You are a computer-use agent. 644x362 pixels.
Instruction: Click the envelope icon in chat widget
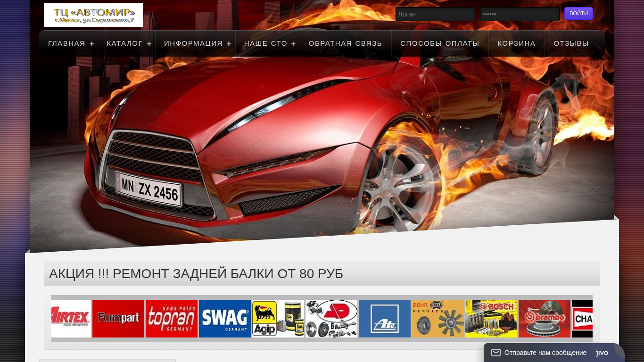pos(496,353)
